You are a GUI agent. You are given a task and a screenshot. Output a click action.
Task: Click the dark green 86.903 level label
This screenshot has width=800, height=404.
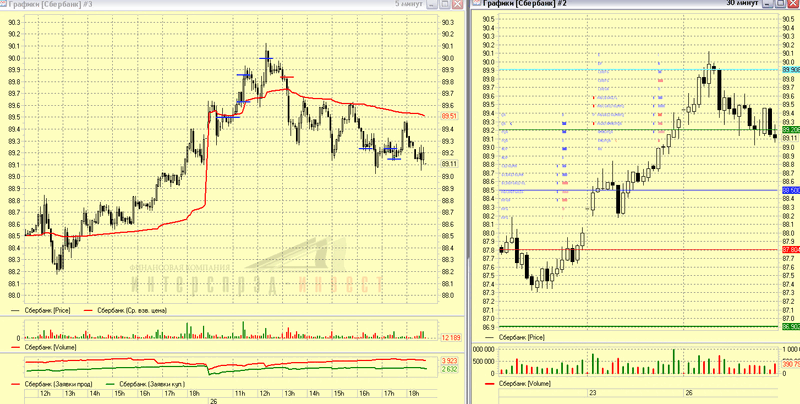[x=791, y=326]
